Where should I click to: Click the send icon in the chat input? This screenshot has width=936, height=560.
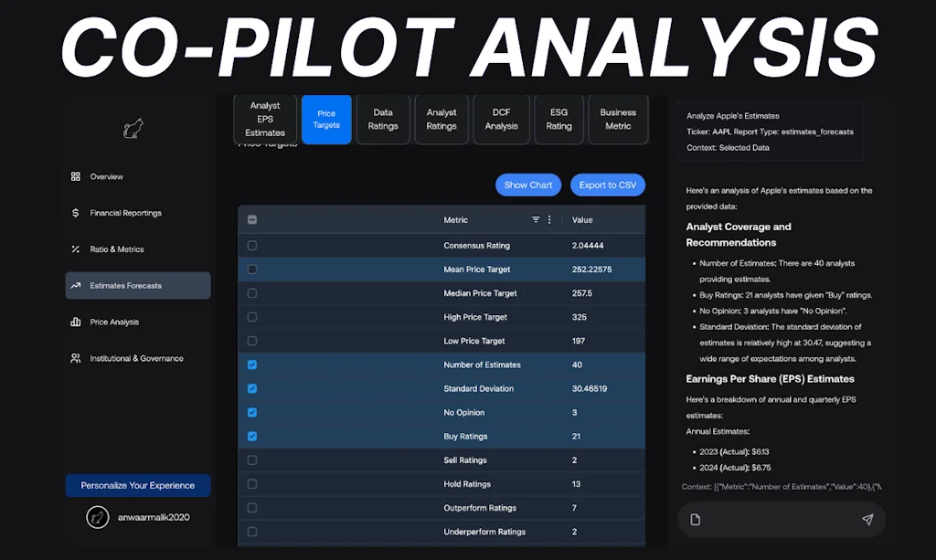[867, 519]
